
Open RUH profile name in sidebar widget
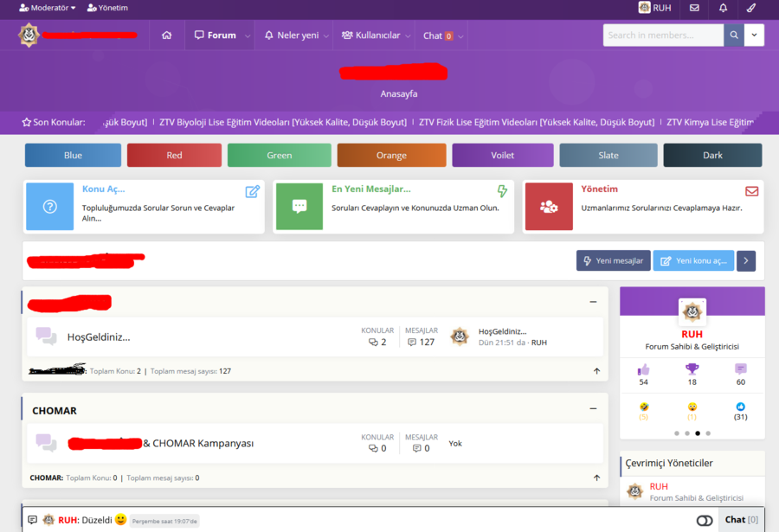pos(692,334)
